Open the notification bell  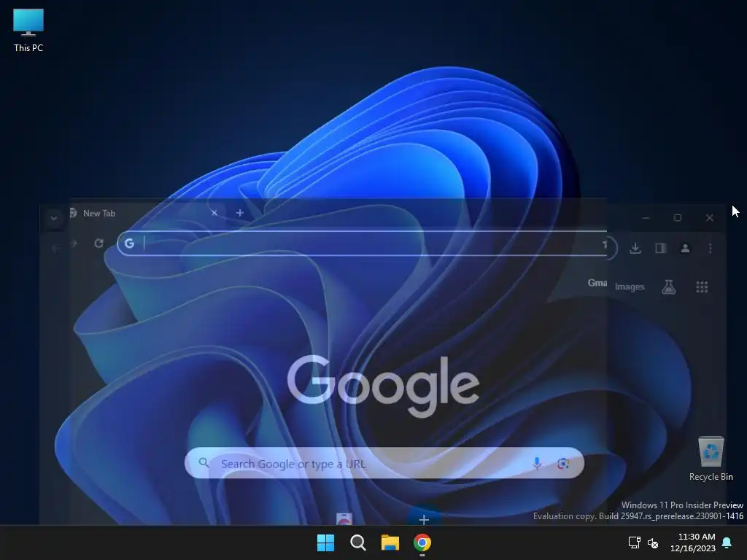(x=727, y=542)
